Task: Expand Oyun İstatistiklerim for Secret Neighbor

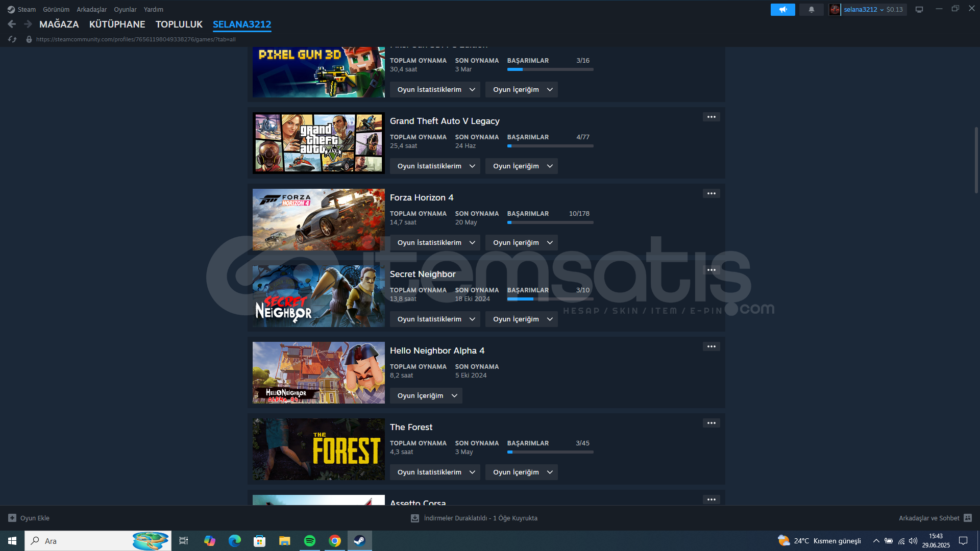Action: 435,319
